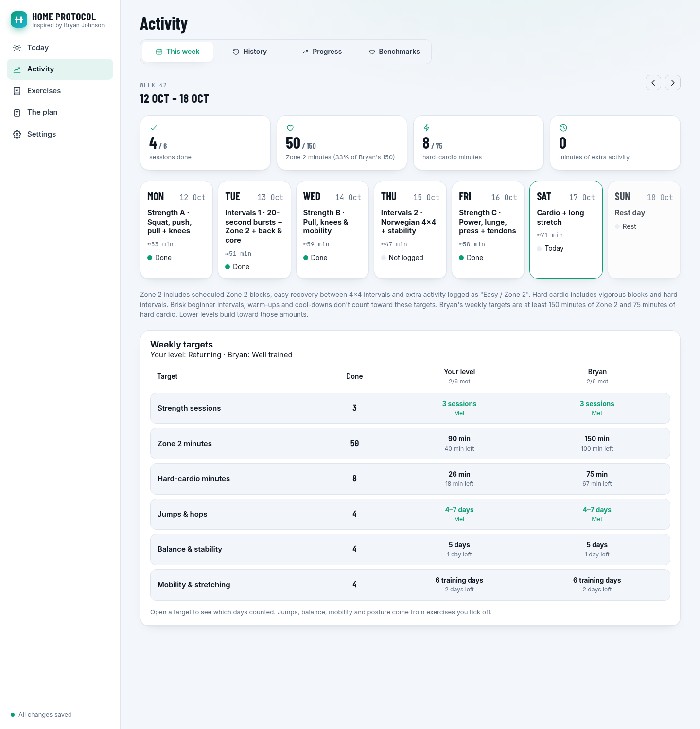Open Settings in the sidebar
700x729 pixels.
pos(60,134)
